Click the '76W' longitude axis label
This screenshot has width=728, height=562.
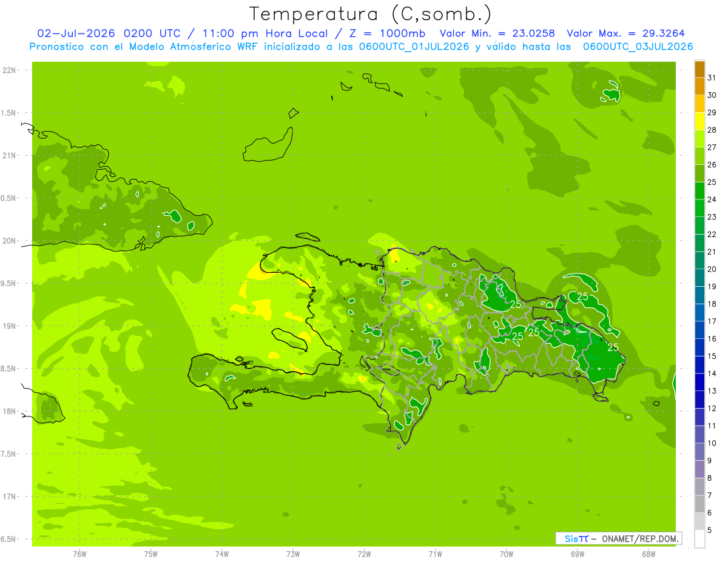79,554
